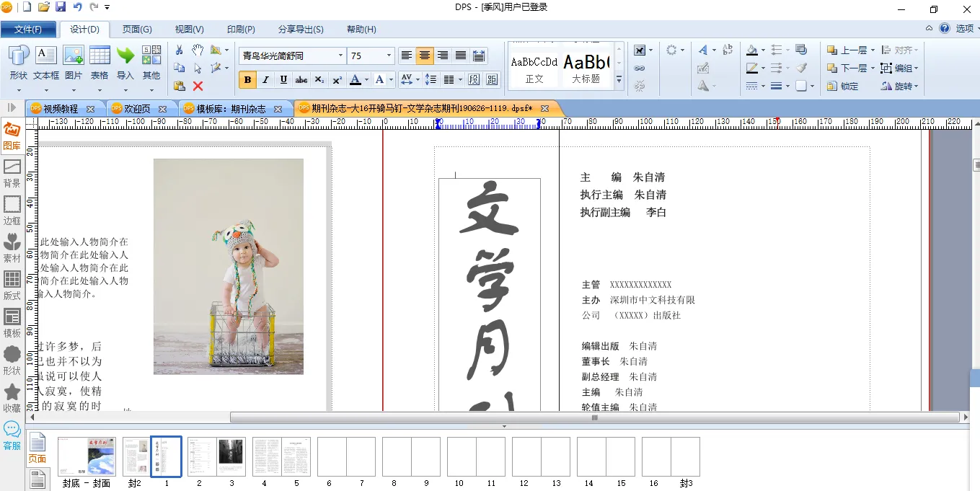Switch to the 欢迎页 document tab
The image size is (980, 491).
click(137, 109)
